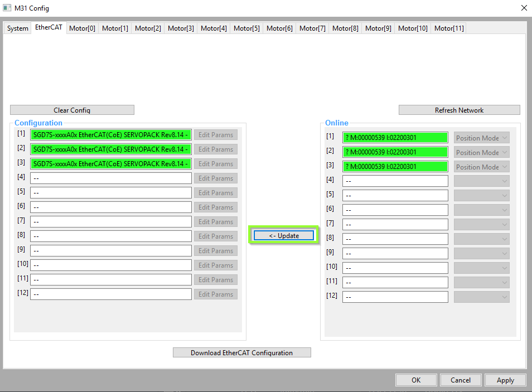Screen dimensions: 532x392
Task: Open the Motor[8] tab
Action: pos(345,28)
